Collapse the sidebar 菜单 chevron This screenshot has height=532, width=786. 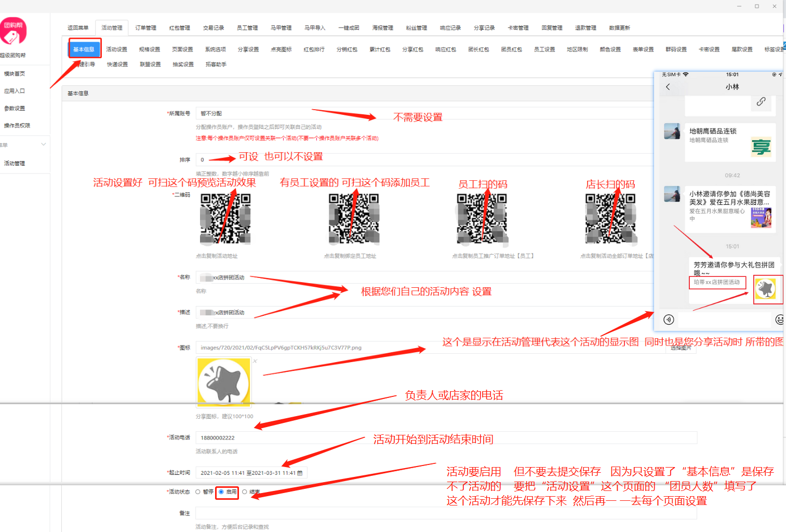tap(44, 144)
